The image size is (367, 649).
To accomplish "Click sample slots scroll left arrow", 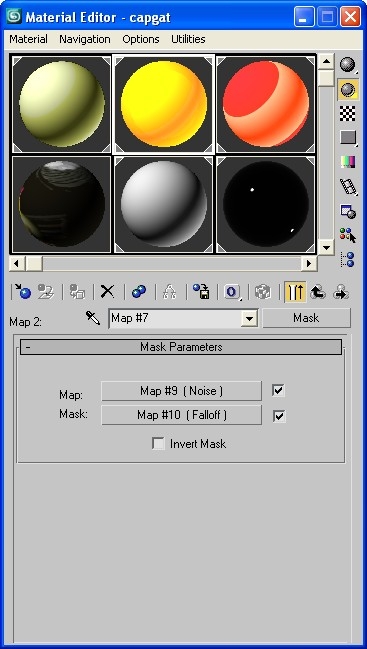I will [x=17, y=263].
